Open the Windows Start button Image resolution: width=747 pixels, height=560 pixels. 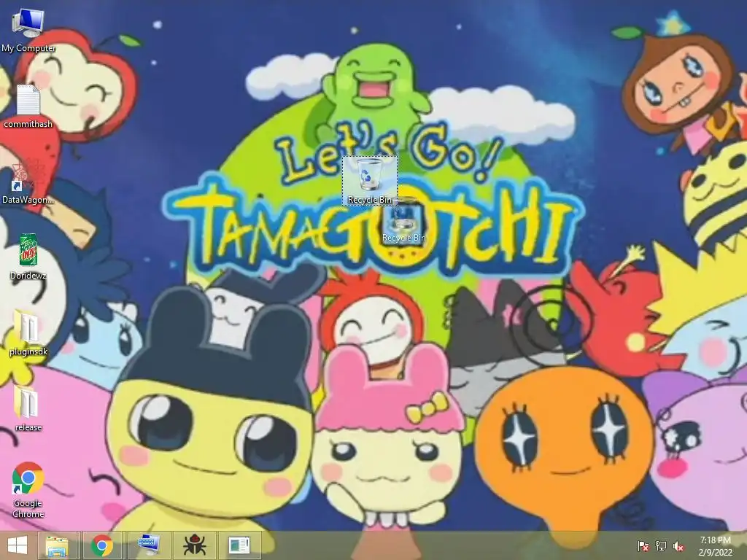[18, 545]
